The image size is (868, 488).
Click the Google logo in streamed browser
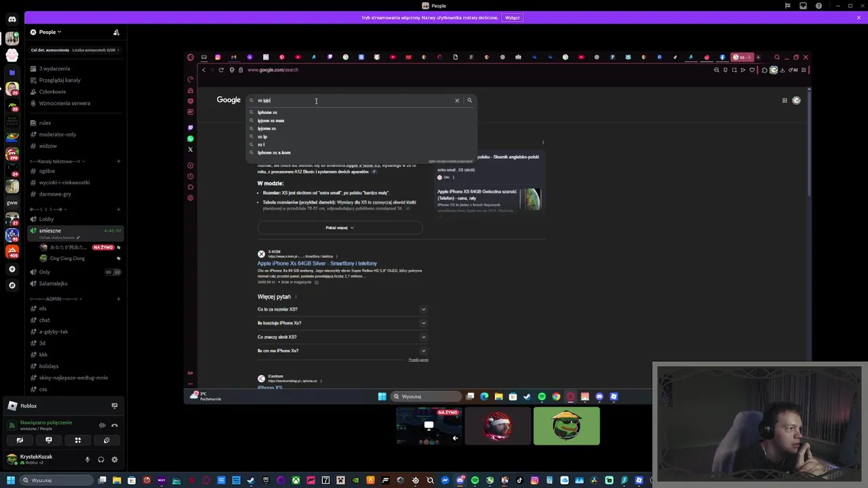[x=229, y=100]
